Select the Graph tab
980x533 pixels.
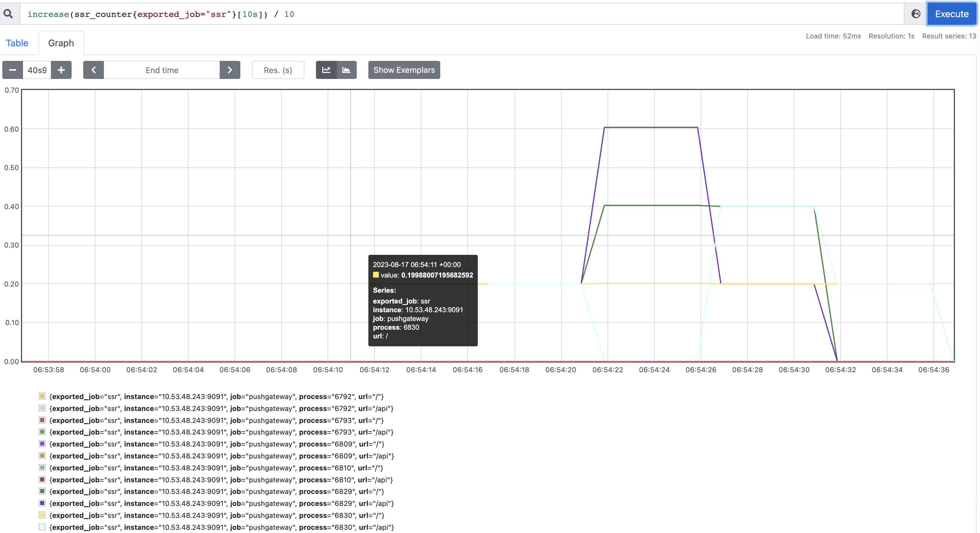[x=61, y=43]
